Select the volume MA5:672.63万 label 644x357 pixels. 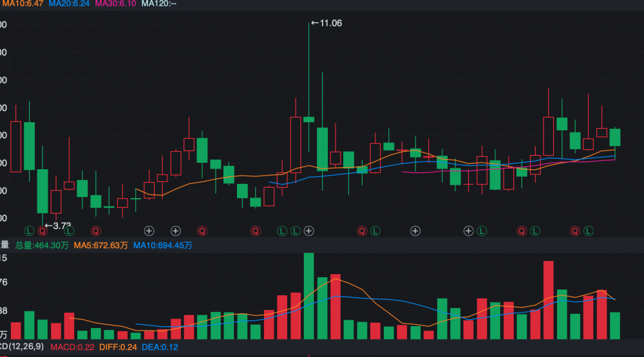(x=100, y=245)
